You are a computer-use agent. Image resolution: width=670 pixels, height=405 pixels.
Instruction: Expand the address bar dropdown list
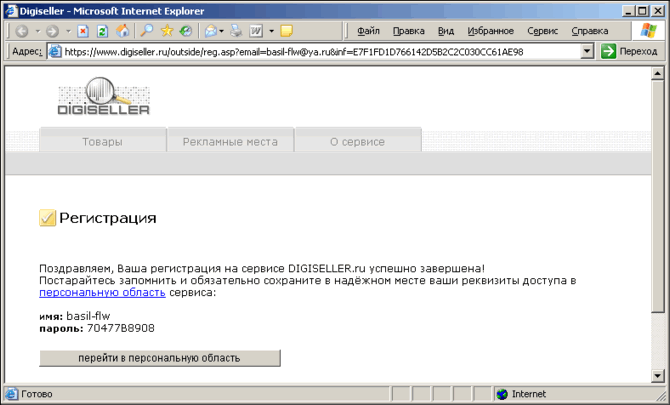588,52
